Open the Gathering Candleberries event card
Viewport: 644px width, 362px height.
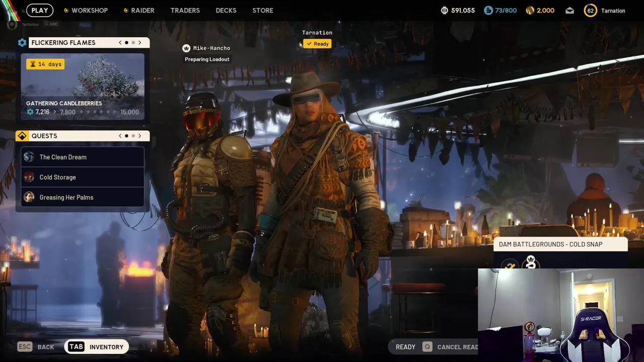point(83,86)
